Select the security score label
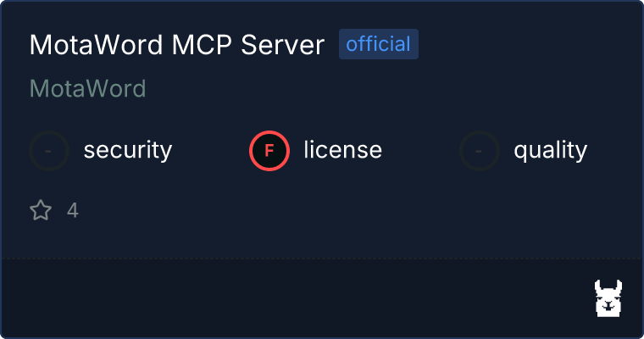The image size is (644, 339). pos(128,150)
